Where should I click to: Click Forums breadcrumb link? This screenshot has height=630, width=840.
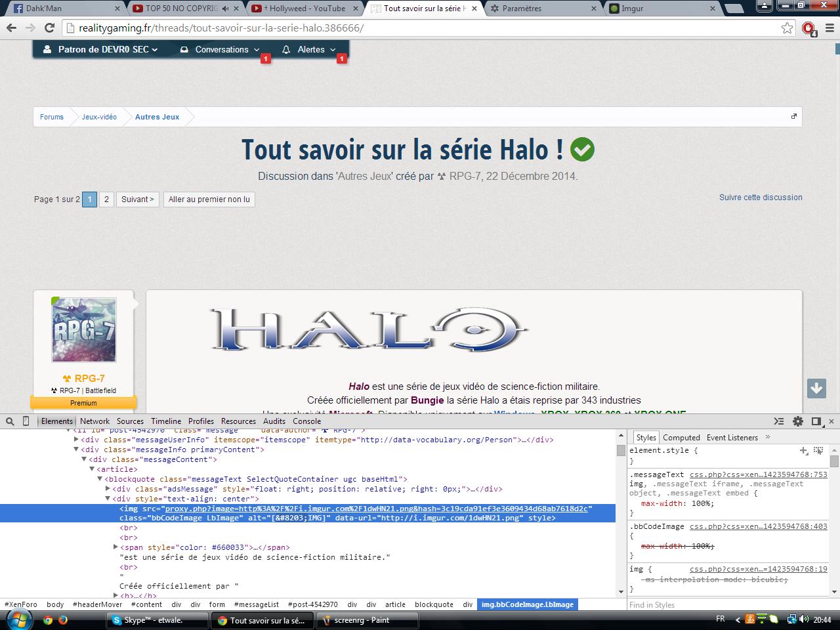click(52, 117)
